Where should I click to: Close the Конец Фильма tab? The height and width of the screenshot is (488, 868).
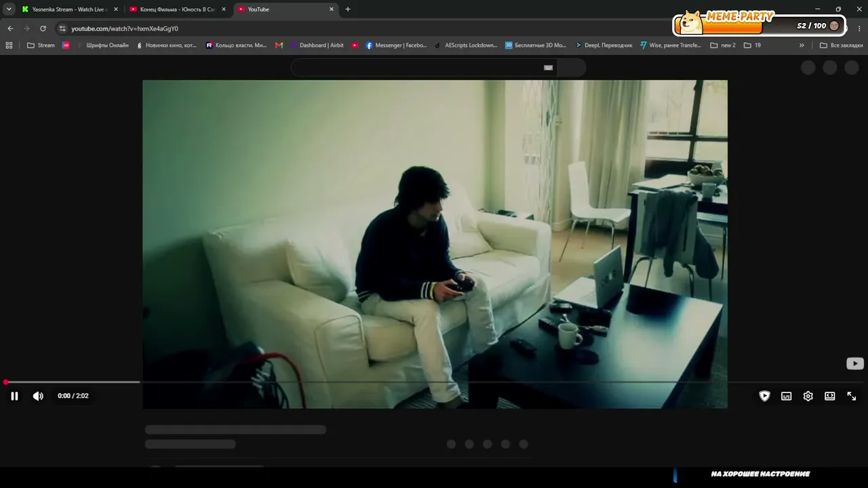[224, 9]
